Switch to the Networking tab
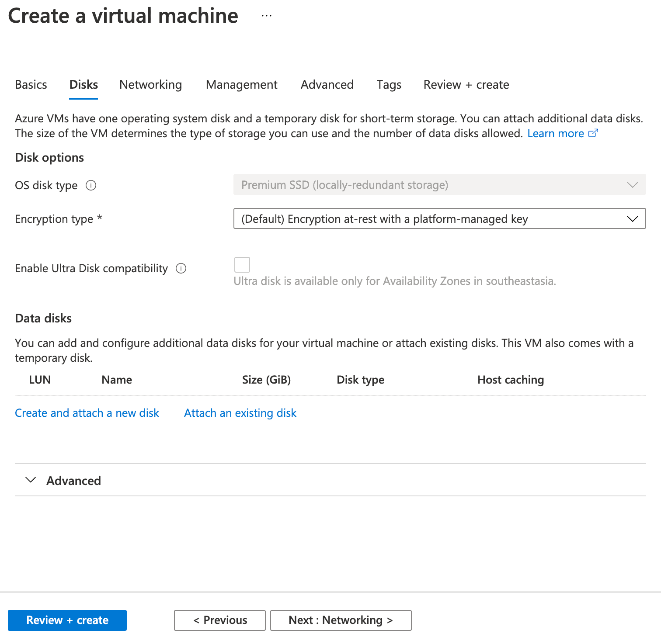 [x=150, y=84]
